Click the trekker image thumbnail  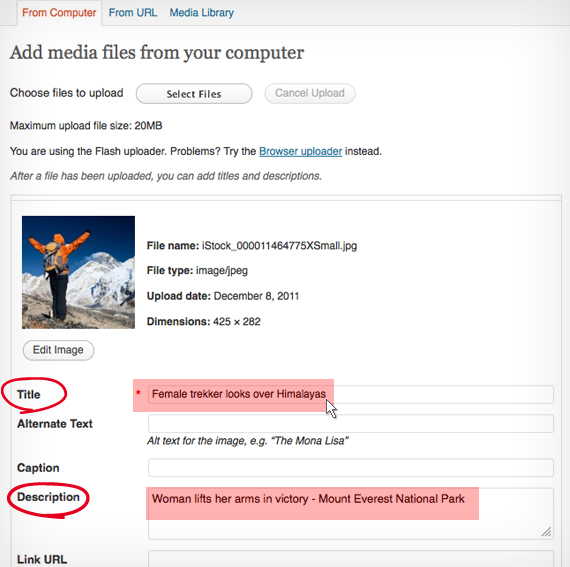(x=78, y=272)
